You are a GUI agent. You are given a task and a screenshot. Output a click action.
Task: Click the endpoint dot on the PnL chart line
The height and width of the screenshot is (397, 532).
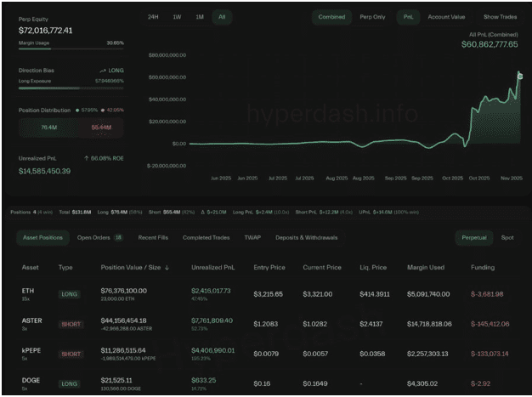click(x=520, y=77)
